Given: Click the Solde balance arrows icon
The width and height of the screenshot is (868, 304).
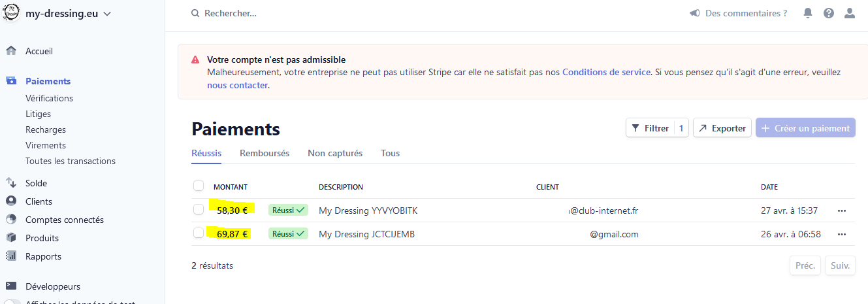Looking at the screenshot, I should [11, 183].
